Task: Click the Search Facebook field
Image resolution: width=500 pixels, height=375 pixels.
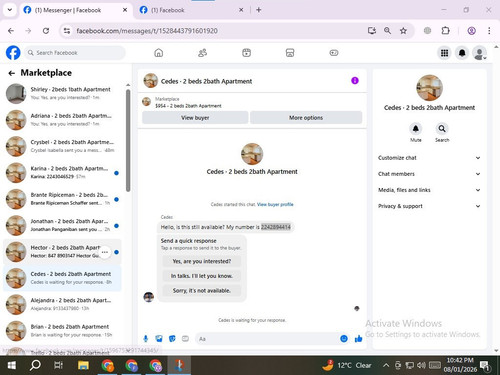Action: coord(75,53)
